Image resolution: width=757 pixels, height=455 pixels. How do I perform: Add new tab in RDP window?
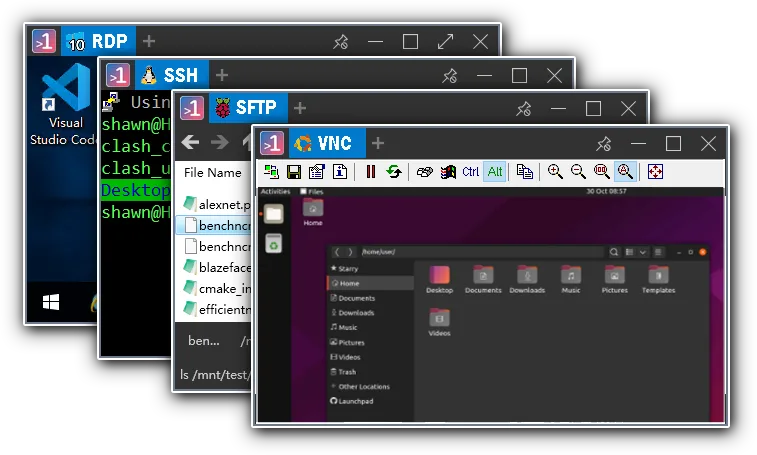[149, 41]
